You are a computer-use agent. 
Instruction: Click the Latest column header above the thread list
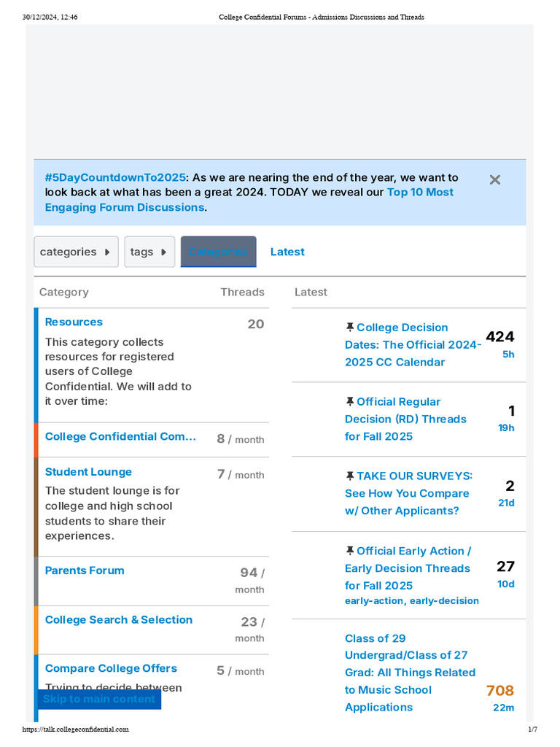(311, 292)
